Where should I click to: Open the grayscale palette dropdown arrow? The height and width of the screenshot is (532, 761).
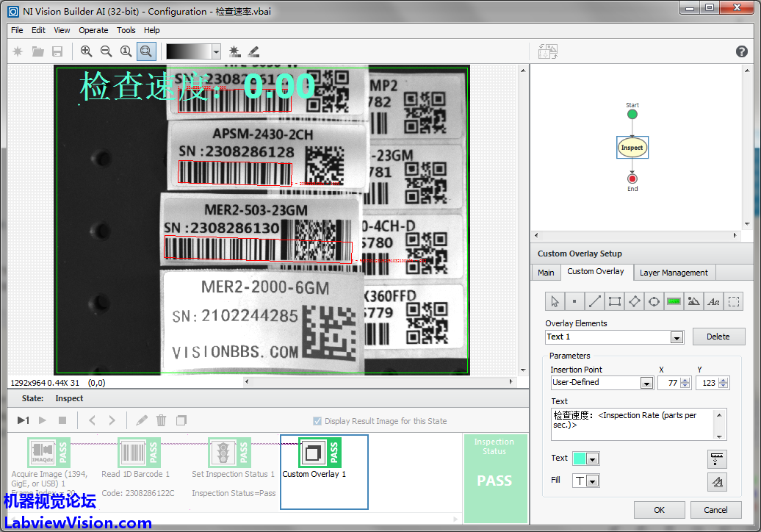[217, 51]
